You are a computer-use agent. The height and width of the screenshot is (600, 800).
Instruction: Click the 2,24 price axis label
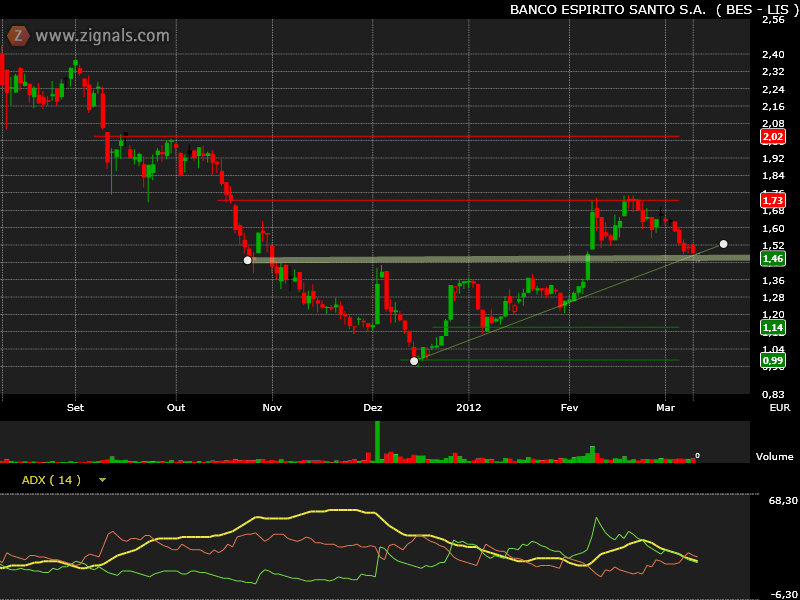click(x=773, y=89)
